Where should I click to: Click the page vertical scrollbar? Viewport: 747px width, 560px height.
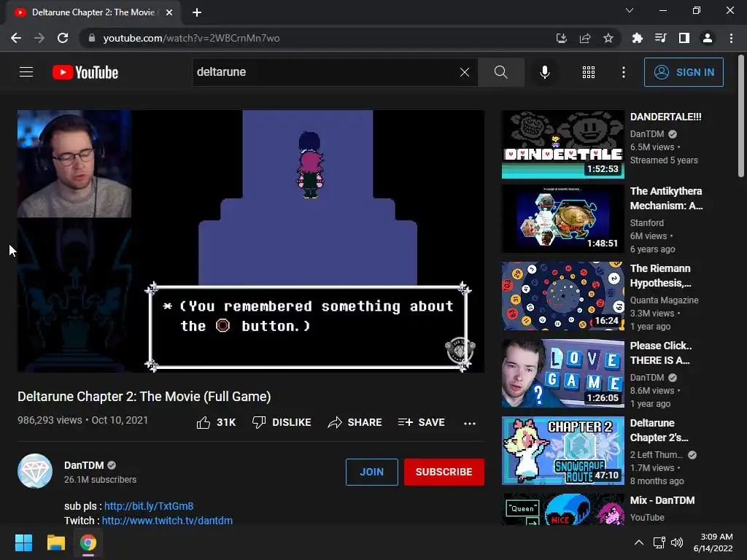click(x=741, y=117)
